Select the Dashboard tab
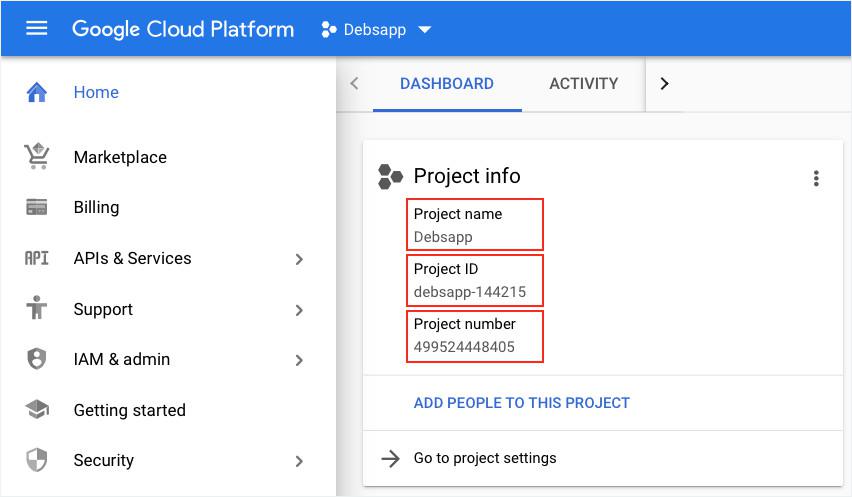 point(447,84)
